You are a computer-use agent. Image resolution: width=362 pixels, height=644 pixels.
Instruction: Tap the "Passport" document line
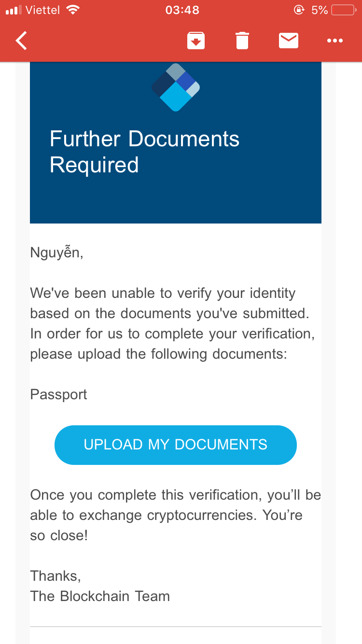click(58, 394)
